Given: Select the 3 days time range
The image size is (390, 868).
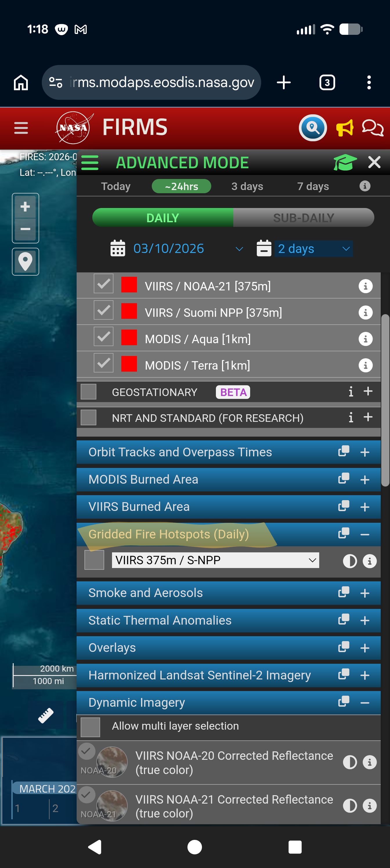Looking at the screenshot, I should (x=247, y=186).
